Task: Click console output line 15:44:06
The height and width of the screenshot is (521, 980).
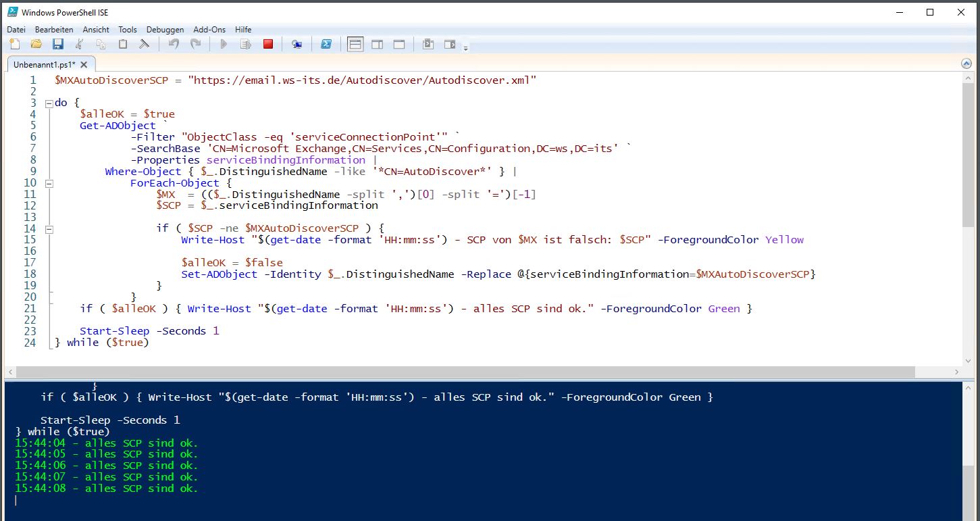Action: click(x=106, y=466)
